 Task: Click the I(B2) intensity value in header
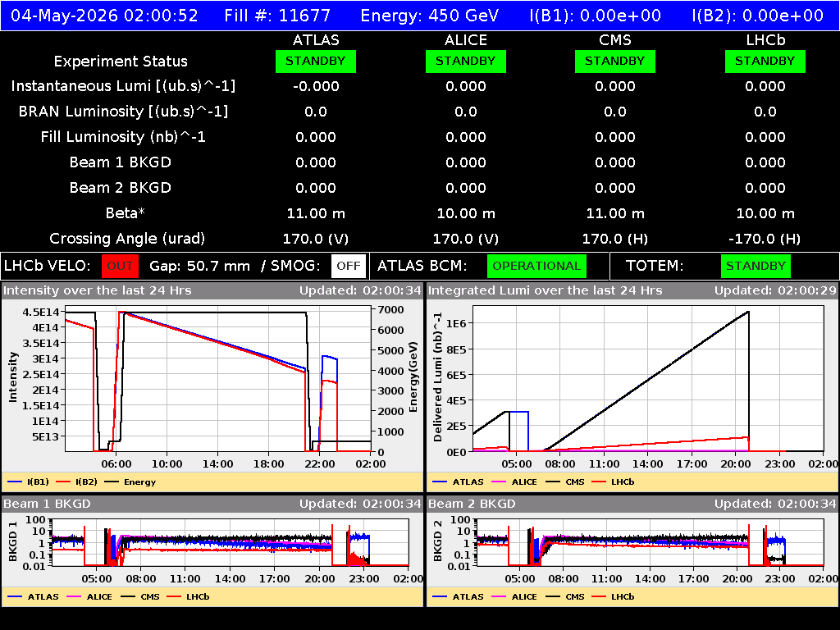(758, 15)
